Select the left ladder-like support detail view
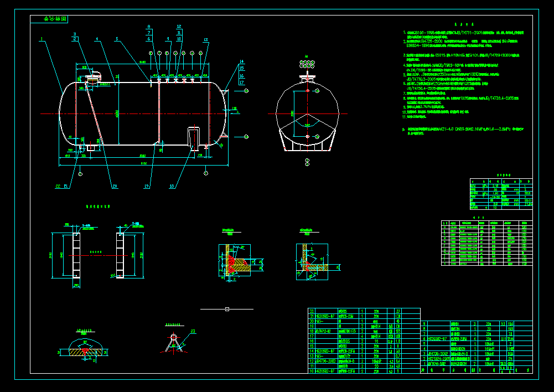 coord(76,256)
